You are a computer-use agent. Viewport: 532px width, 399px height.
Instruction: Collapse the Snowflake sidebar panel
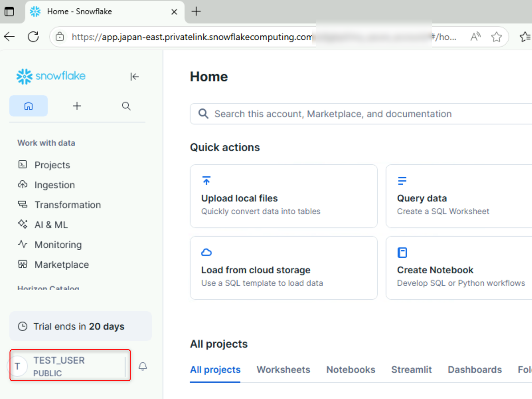tap(135, 77)
